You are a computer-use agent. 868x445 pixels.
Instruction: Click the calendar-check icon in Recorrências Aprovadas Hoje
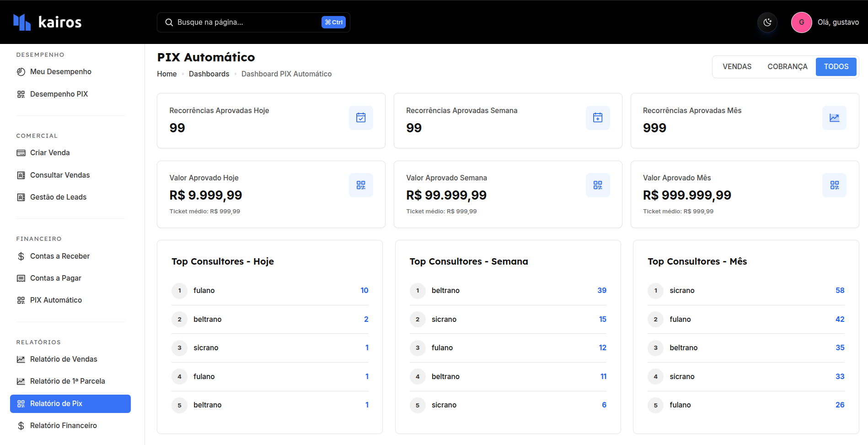click(361, 118)
